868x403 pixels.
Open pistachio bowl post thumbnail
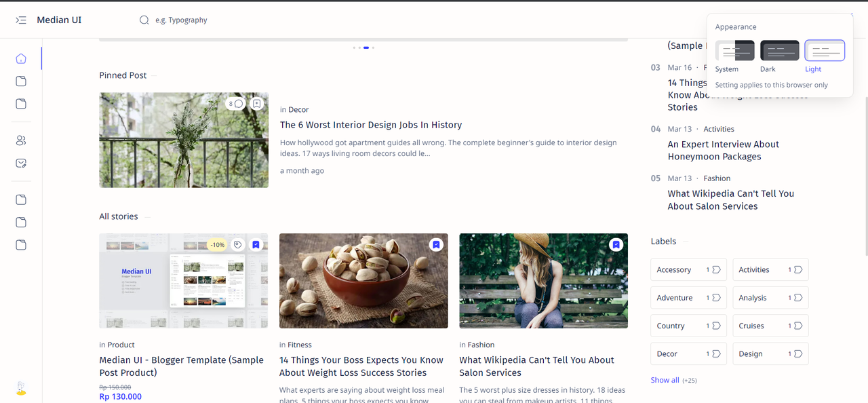point(363,281)
